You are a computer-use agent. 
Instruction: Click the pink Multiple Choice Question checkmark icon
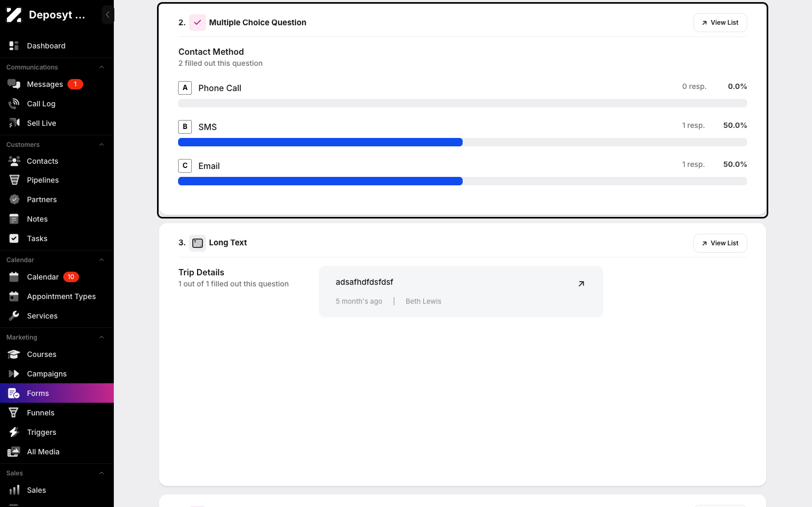(x=198, y=23)
